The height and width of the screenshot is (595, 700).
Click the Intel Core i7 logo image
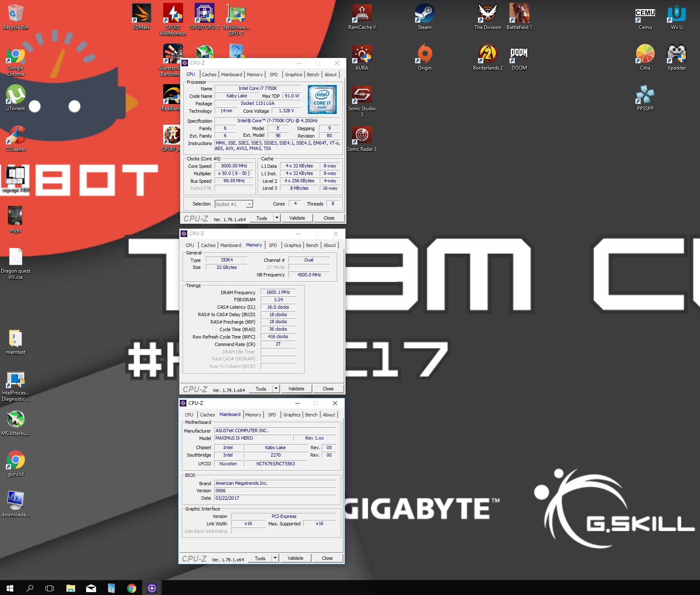click(322, 99)
